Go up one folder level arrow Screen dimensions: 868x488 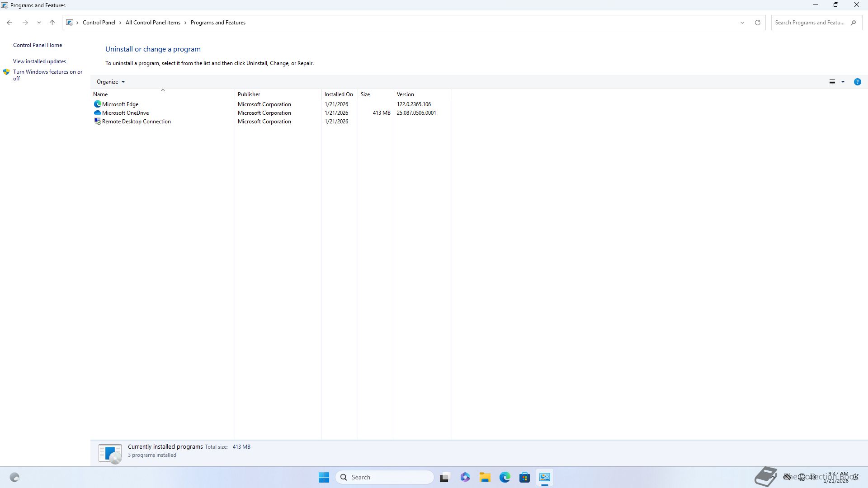pos(52,23)
